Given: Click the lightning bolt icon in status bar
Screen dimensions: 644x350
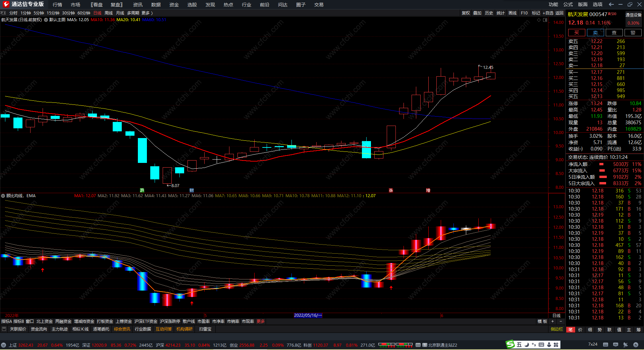Looking at the screenshot, I should click(636, 345).
